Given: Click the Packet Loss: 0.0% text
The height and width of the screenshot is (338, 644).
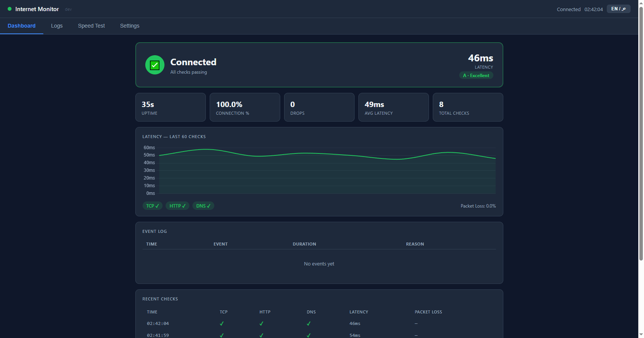Looking at the screenshot, I should pyautogui.click(x=478, y=206).
